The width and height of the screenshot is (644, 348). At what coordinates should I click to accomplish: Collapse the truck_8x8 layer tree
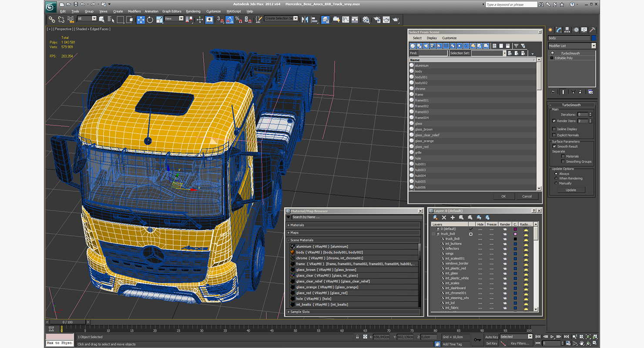click(x=433, y=234)
